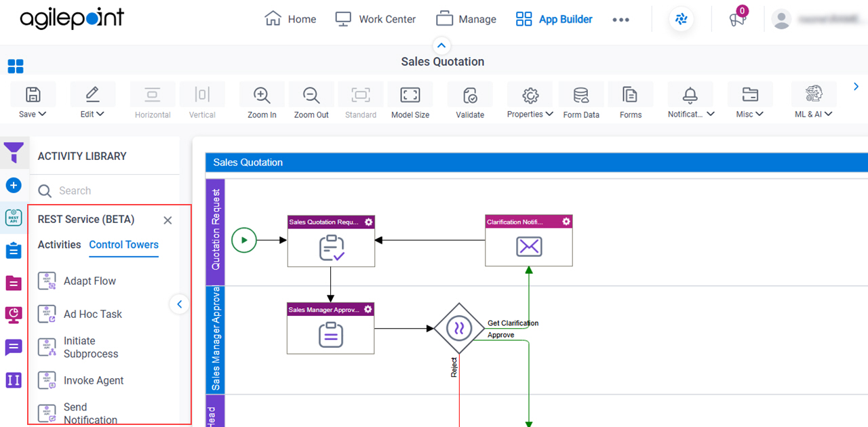Select the Ad Hoc Task activity
The height and width of the screenshot is (427, 868).
[x=80, y=314]
